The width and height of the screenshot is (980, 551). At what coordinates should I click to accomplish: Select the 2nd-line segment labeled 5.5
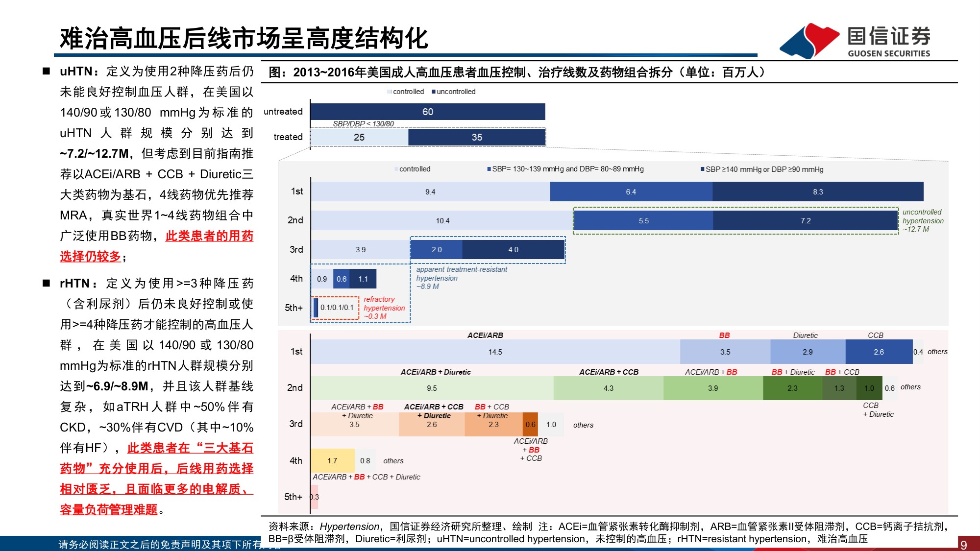[643, 220]
